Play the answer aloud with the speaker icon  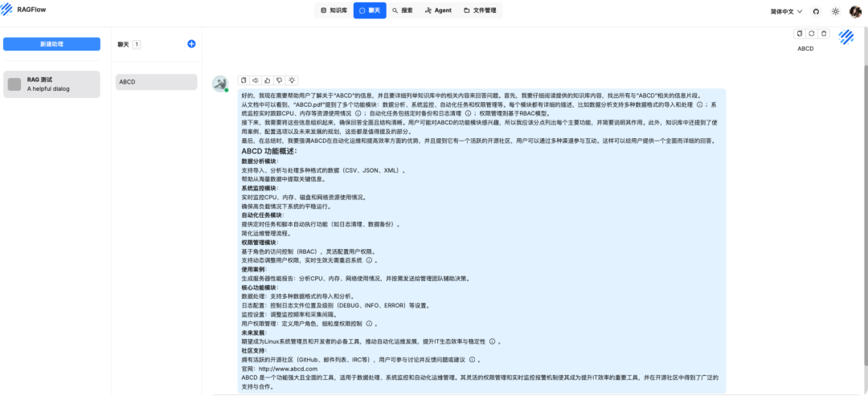coord(256,80)
